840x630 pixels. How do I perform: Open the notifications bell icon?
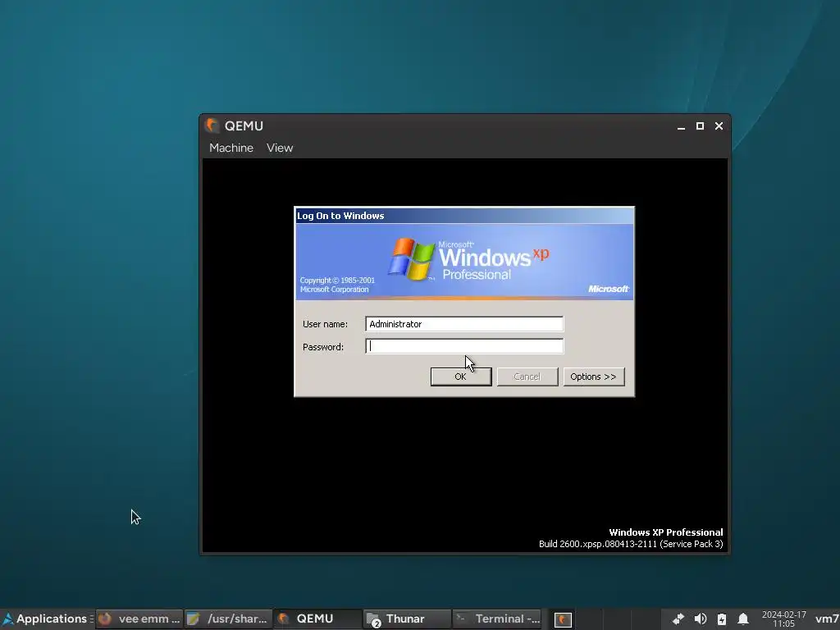pyautogui.click(x=743, y=619)
